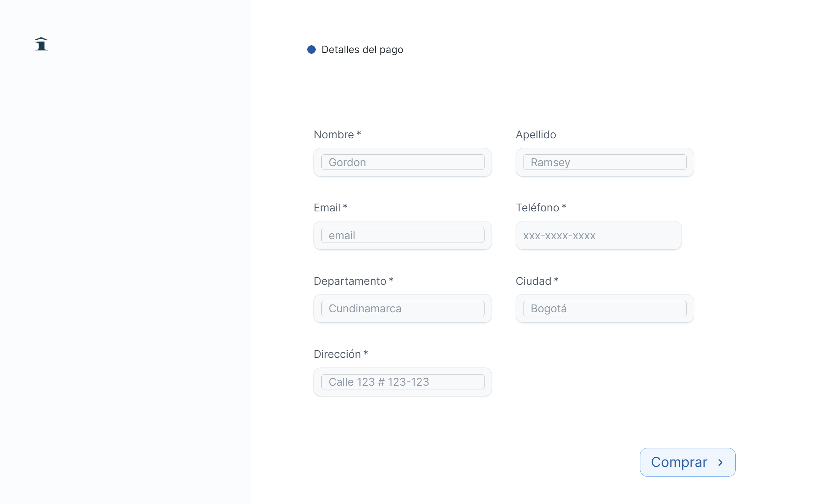Click the Departamento * label
The image size is (827, 504).
[353, 281]
